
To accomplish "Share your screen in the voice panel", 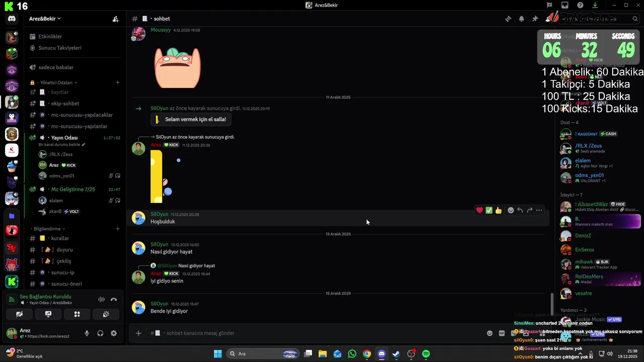I will [x=48, y=314].
